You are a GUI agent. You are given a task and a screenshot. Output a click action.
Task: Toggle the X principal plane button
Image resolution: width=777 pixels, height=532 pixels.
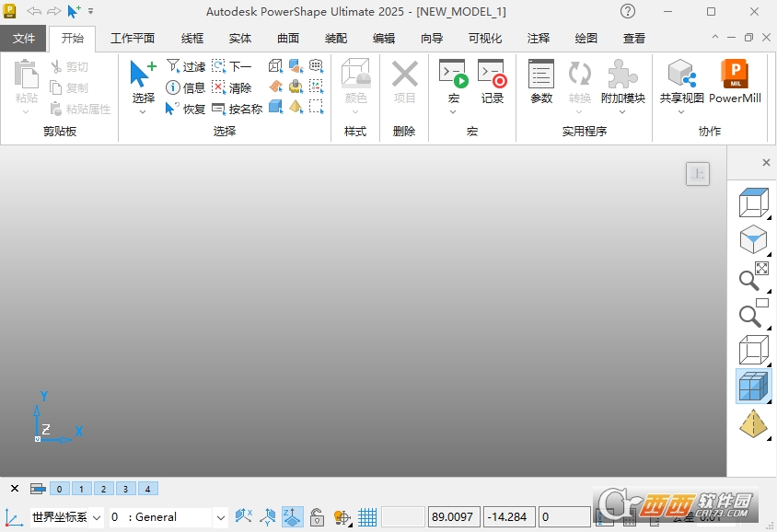[x=244, y=517]
